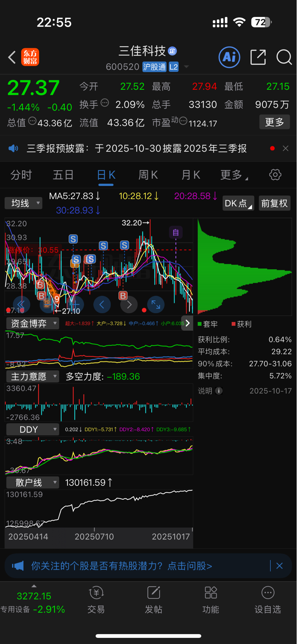Tap the info icon beside 换手
This screenshot has width=297, height=644.
(x=105, y=103)
